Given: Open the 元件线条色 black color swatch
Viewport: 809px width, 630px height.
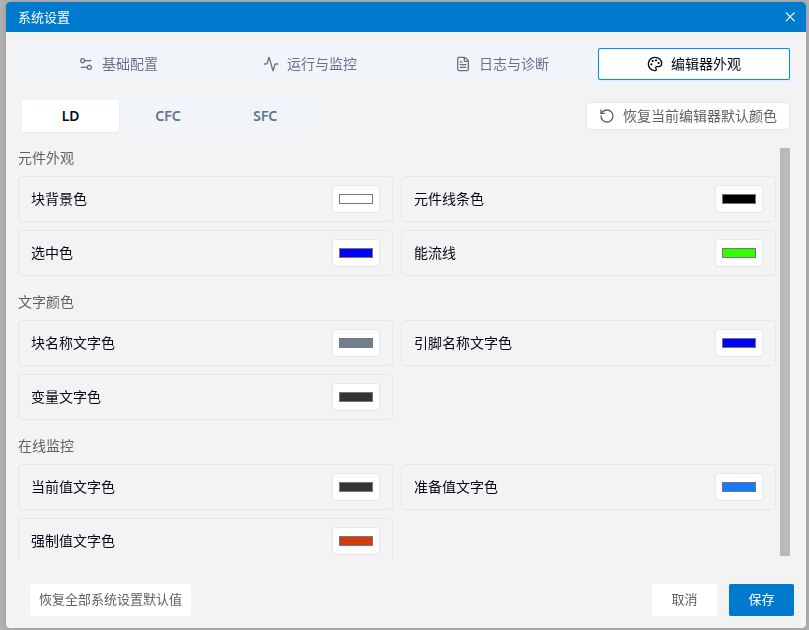Looking at the screenshot, I should tap(739, 199).
